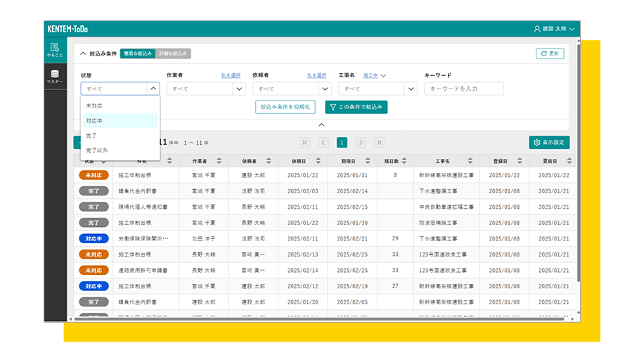Go to last page icon
644x362 pixels.
(379, 143)
